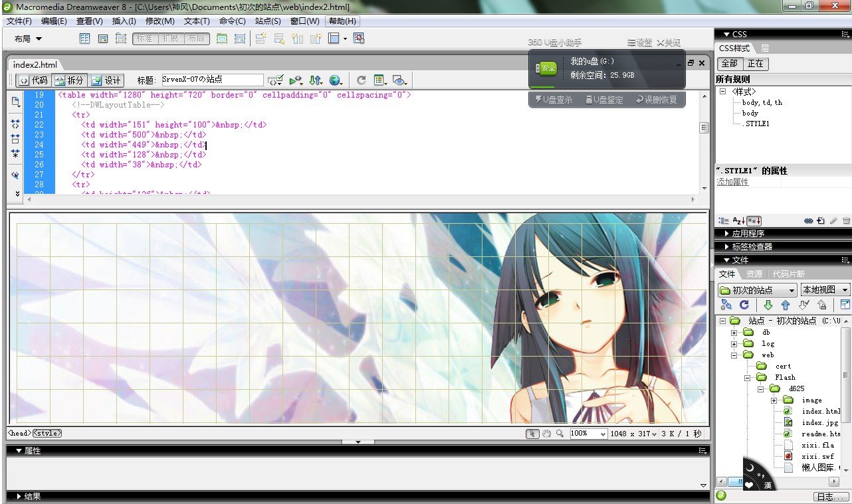The image size is (852, 504).
Task: Click the Collapse Full Tag icon in coding toolbar
Action: click(15, 124)
